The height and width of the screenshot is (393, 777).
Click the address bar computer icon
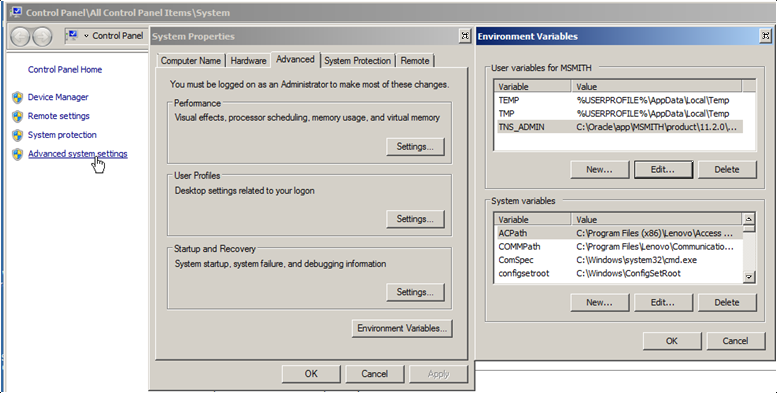[73, 35]
